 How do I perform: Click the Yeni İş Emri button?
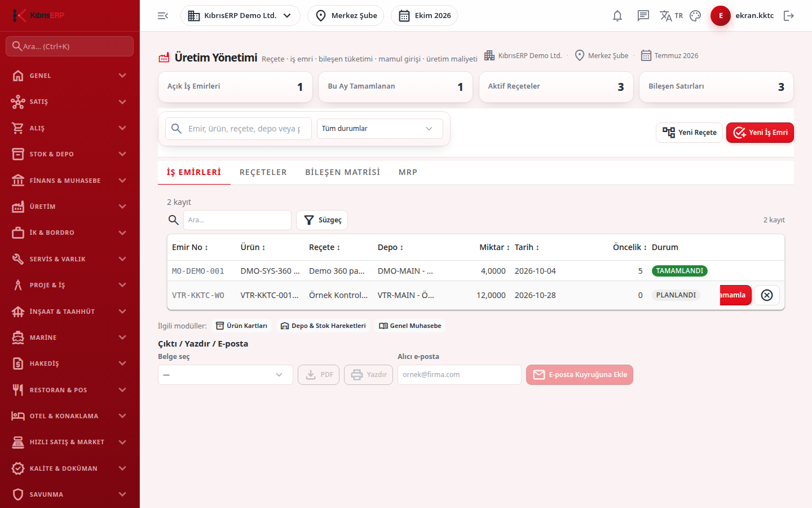click(x=760, y=133)
